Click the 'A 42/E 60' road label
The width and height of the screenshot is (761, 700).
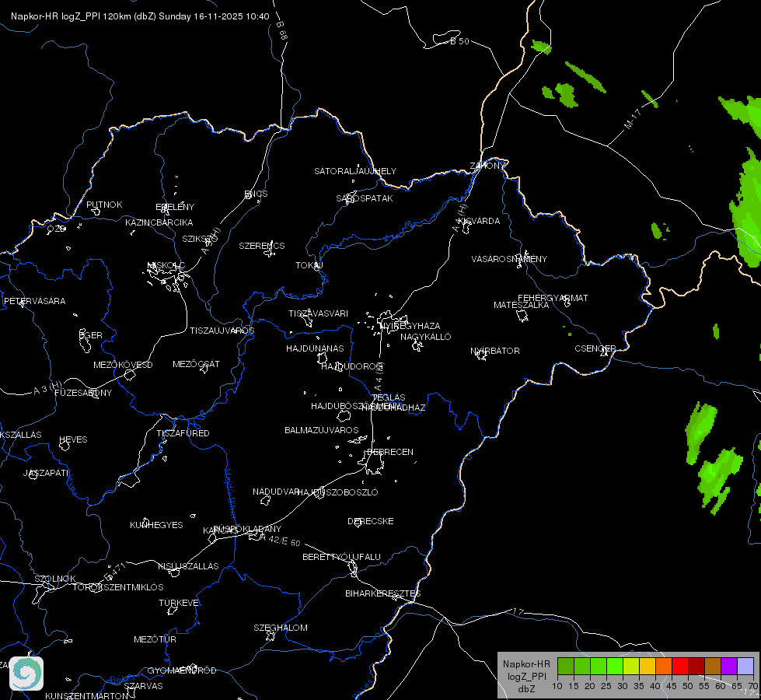280,540
